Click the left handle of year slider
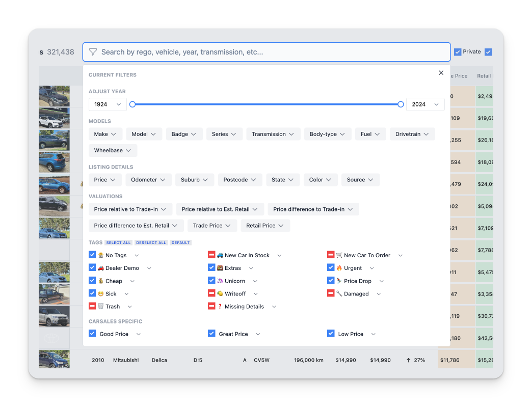Viewport: 532px width, 407px height. (132, 104)
